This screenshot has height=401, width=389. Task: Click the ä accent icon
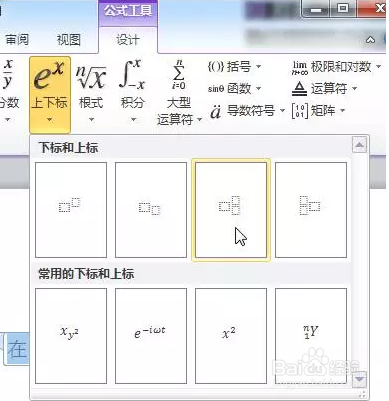pyautogui.click(x=216, y=112)
